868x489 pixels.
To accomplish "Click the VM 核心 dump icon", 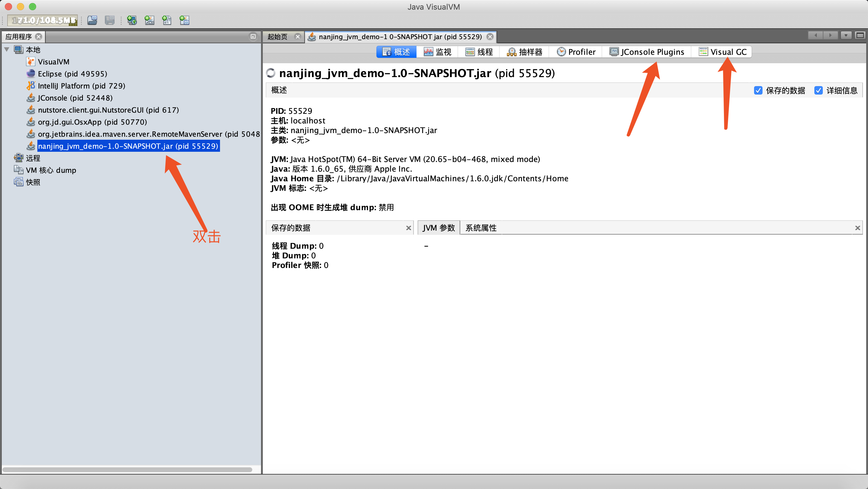I will coord(18,170).
